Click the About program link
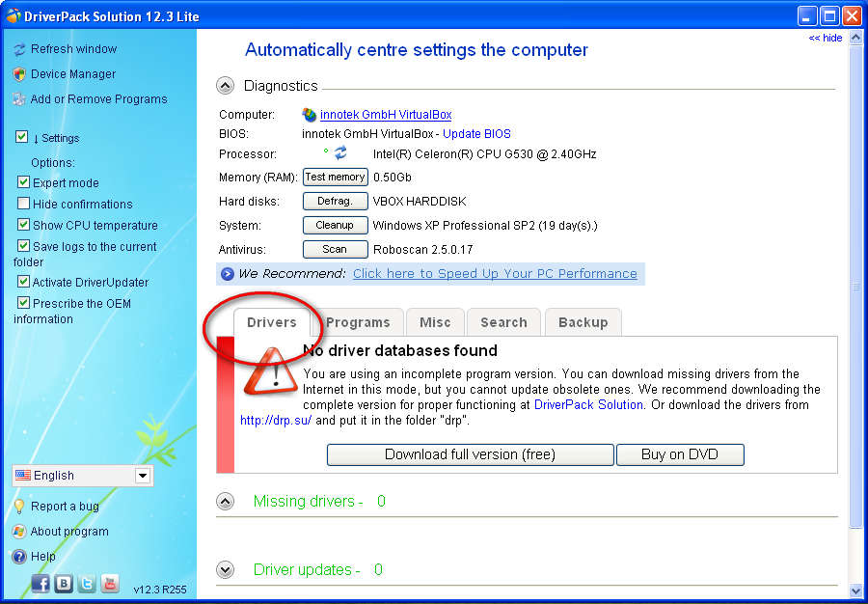The height and width of the screenshot is (604, 868). (x=69, y=532)
